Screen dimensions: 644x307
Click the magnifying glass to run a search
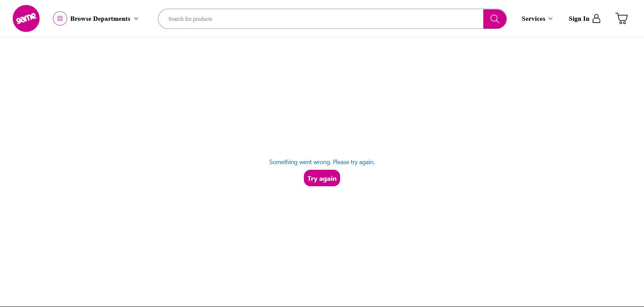point(495,18)
